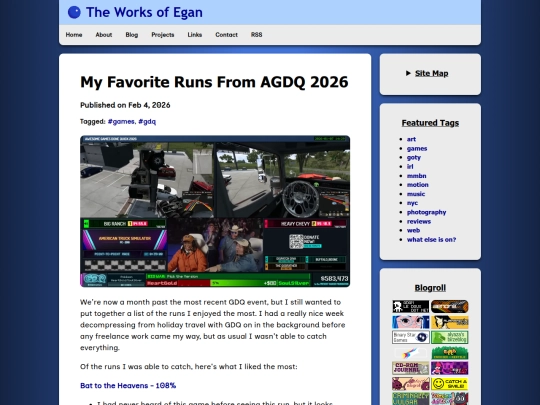Open the anime eyes with glasses badge

click(411, 322)
